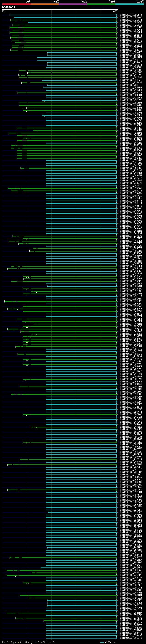Select hit UniRef100_Q41234
146x644 pixels.
(x=131, y=233)
